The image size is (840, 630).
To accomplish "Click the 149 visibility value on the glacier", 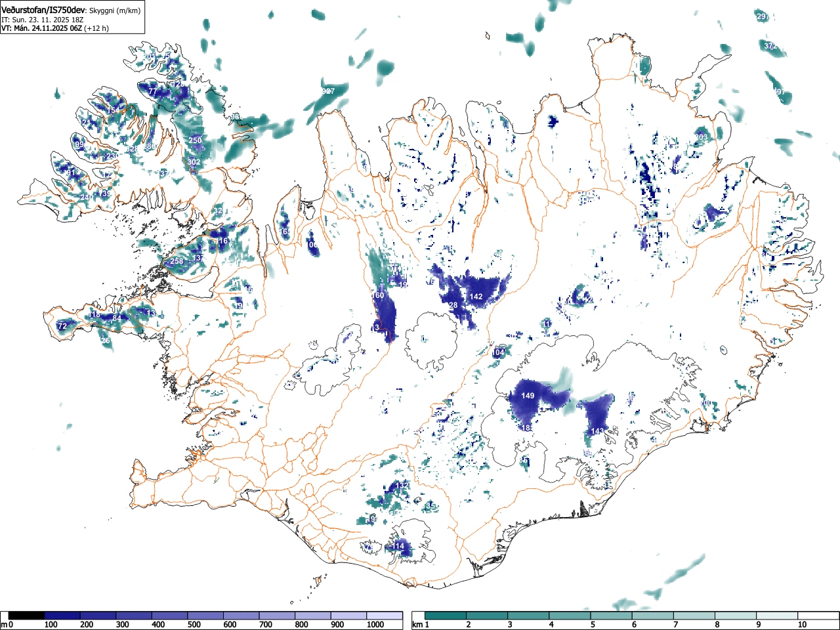I will 528,396.
